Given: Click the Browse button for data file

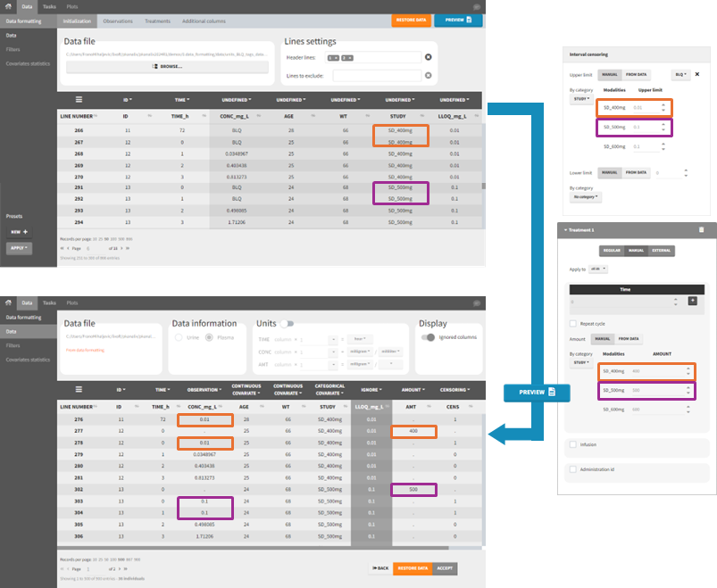Looking at the screenshot, I should click(167, 66).
